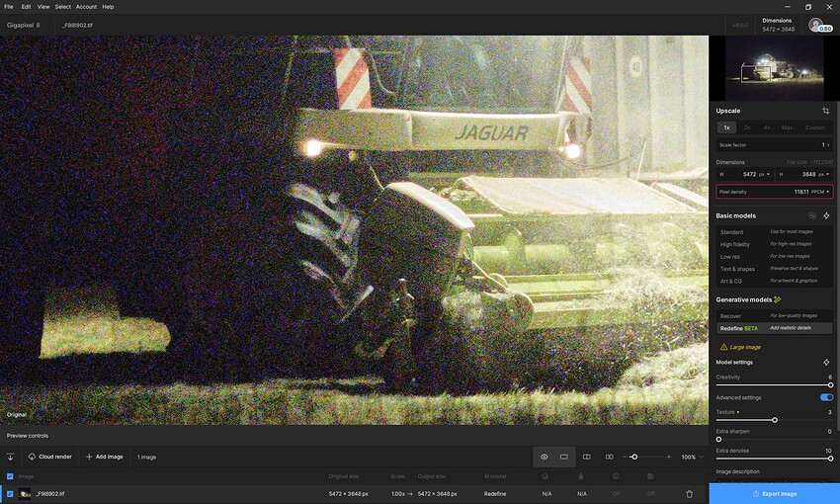840x504 pixels.
Task: Collapse the bottom panel with the download arrow icon
Action: click(x=10, y=457)
